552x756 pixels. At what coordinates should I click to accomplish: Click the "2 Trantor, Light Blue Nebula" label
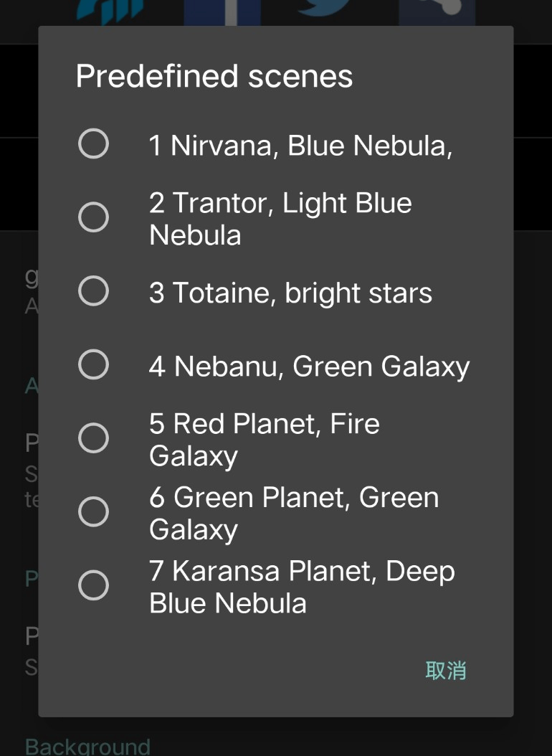tap(280, 219)
